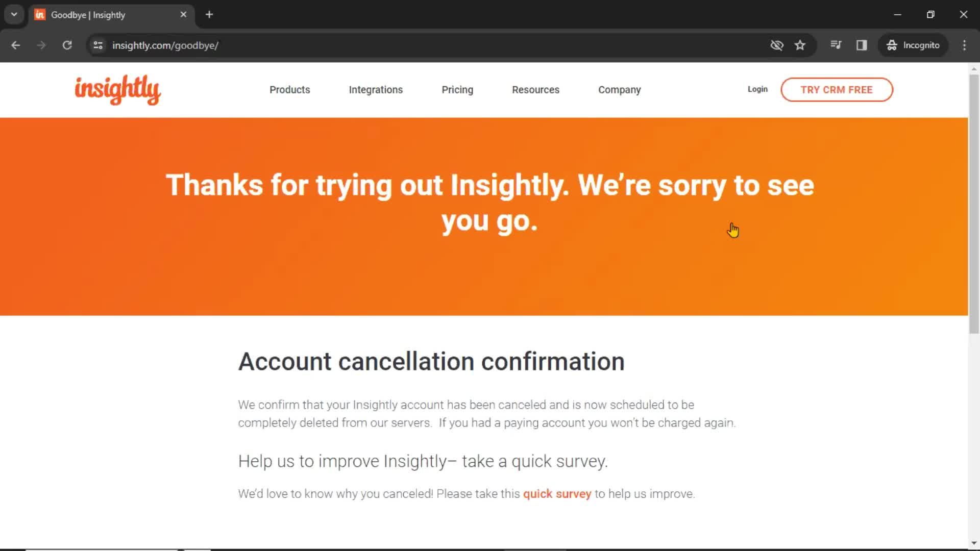
Task: Open Products navigation menu
Action: tap(289, 89)
